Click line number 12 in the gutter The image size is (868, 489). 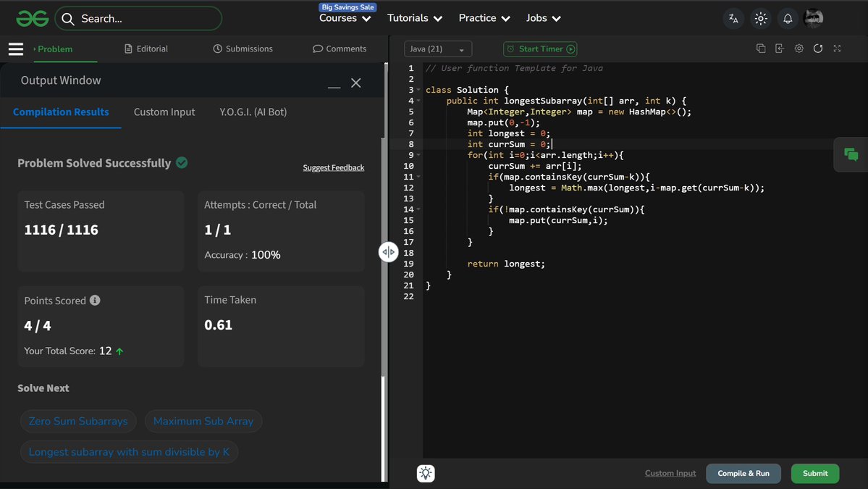tap(408, 188)
